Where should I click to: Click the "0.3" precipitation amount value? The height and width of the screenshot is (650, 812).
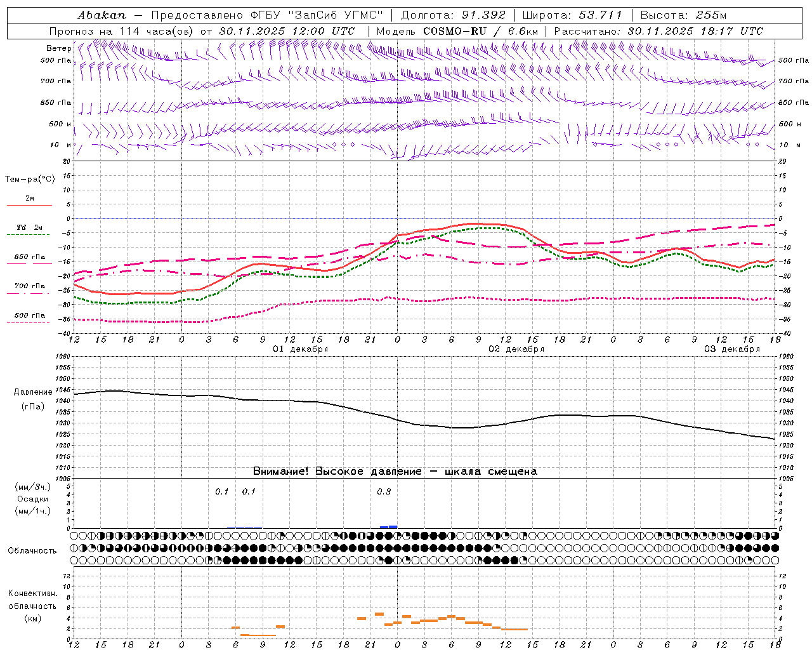click(x=384, y=492)
